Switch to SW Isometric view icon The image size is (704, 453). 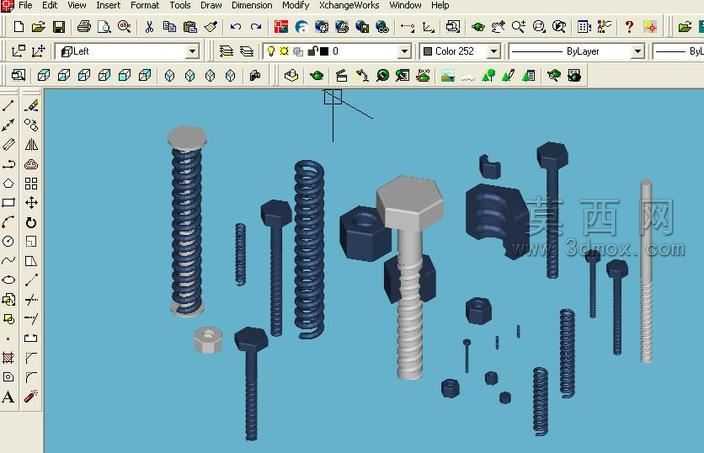click(x=169, y=75)
